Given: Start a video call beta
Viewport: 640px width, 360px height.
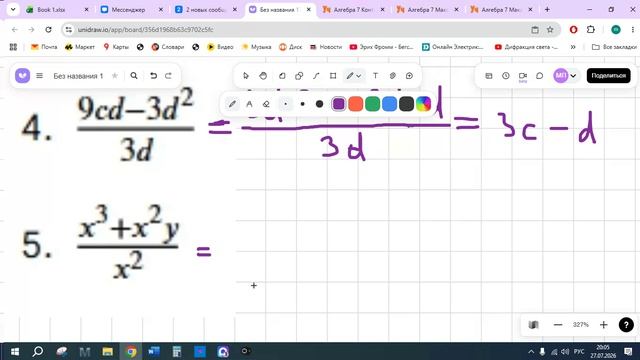Looking at the screenshot, I should pos(522,76).
